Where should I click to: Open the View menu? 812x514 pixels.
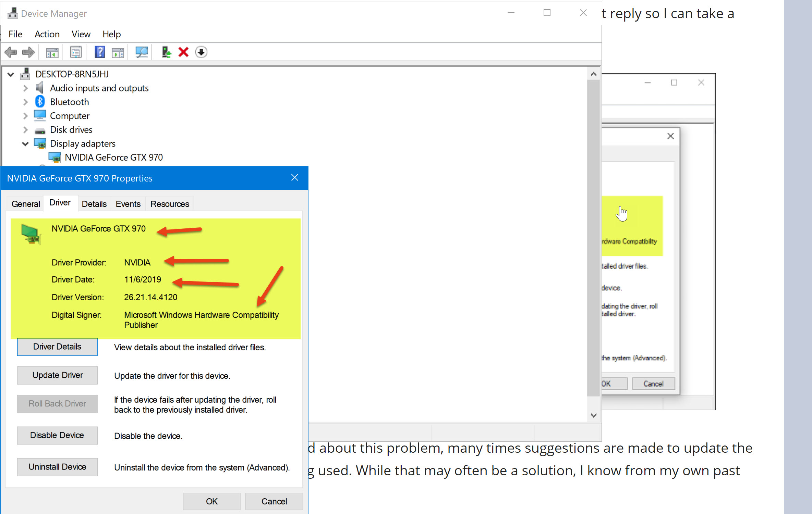click(x=81, y=34)
